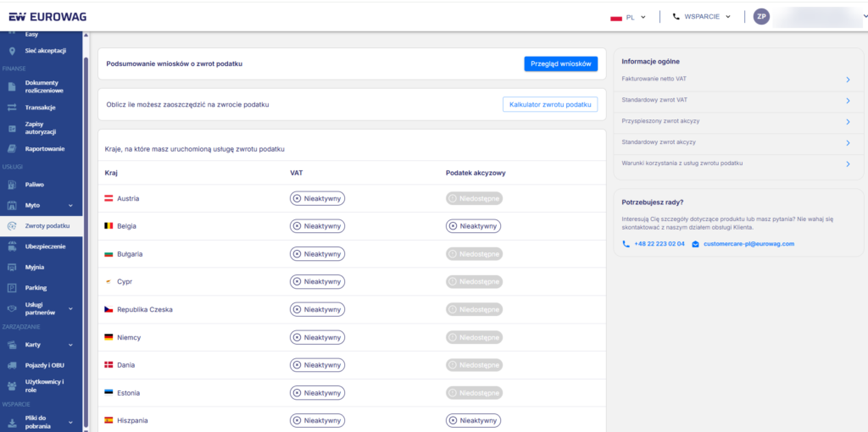
Task: Click the phone icon next to WSPARCIE
Action: [676, 17]
